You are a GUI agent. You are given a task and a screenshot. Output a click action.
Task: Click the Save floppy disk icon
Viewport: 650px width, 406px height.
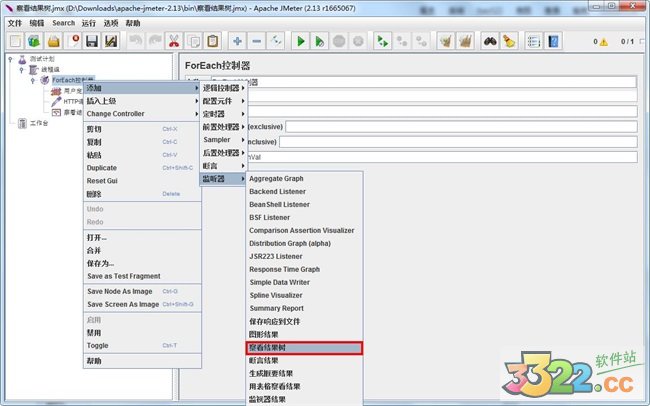[x=92, y=41]
